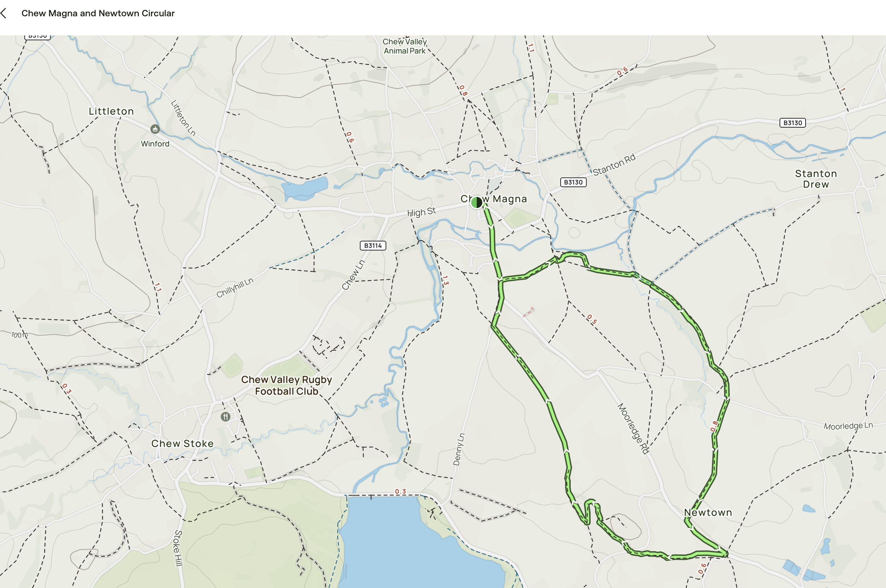Click the B3114 road badge
Image resolution: width=886 pixels, height=588 pixels.
[x=373, y=246]
